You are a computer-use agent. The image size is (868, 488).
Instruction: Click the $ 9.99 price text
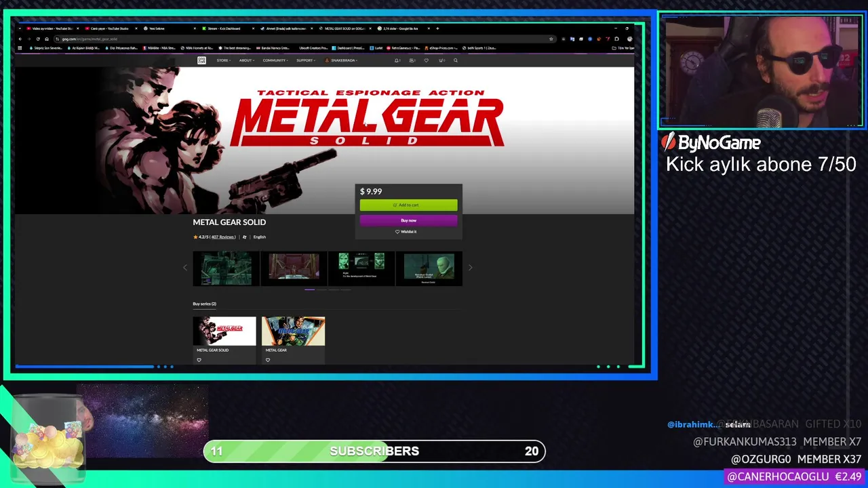(x=371, y=192)
